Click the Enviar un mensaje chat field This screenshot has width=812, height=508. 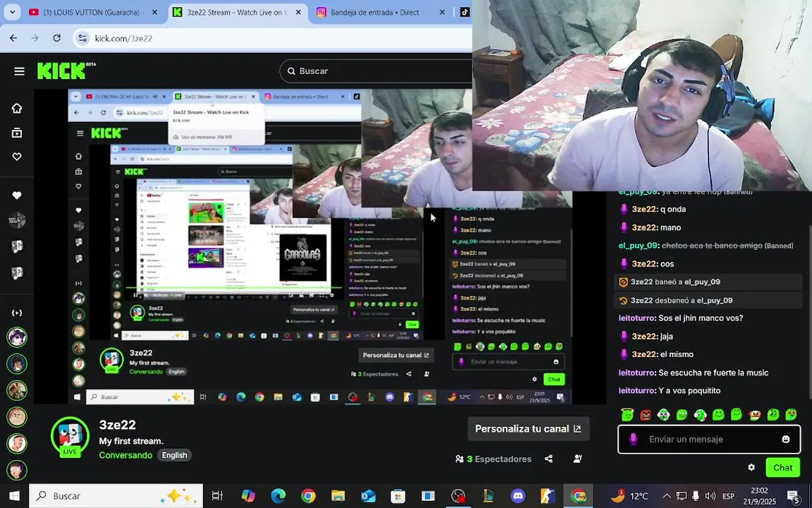[x=709, y=439]
